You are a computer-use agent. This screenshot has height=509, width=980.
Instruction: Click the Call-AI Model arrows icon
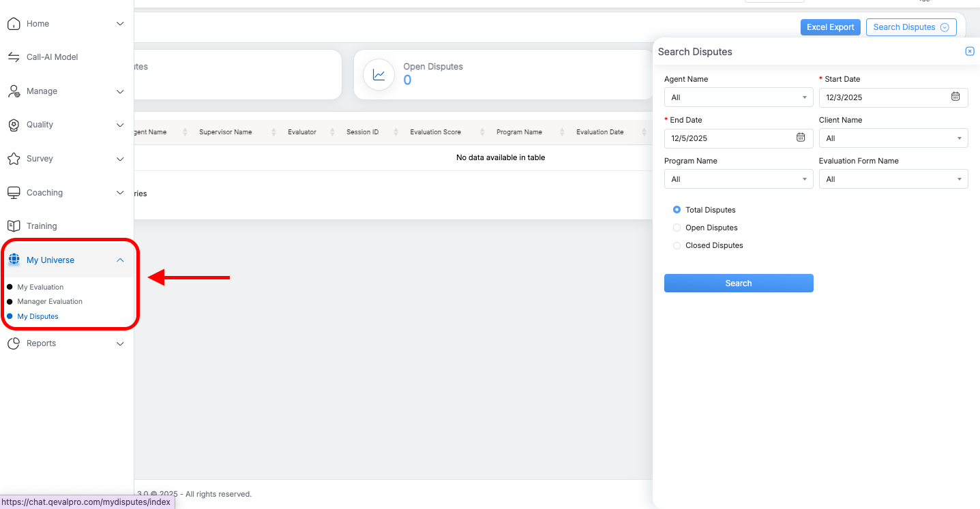point(14,57)
